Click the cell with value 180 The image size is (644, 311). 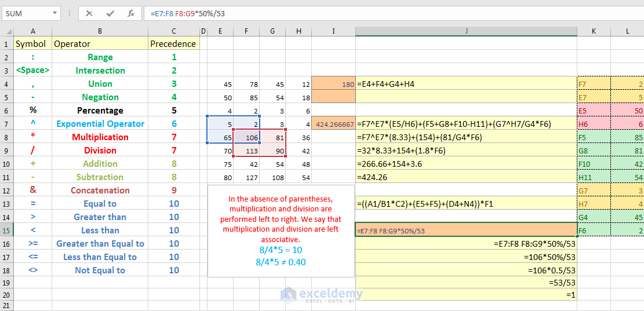click(333, 84)
